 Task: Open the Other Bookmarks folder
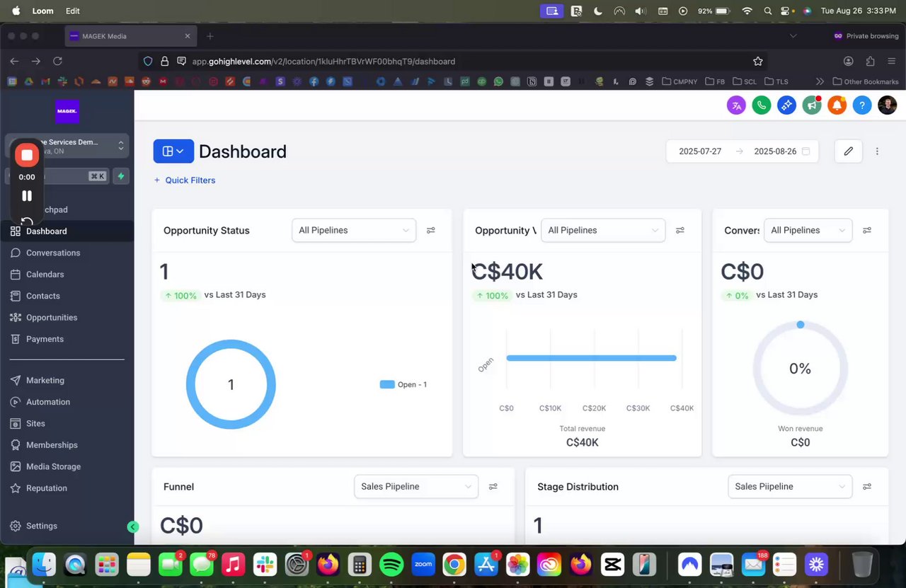pos(866,81)
